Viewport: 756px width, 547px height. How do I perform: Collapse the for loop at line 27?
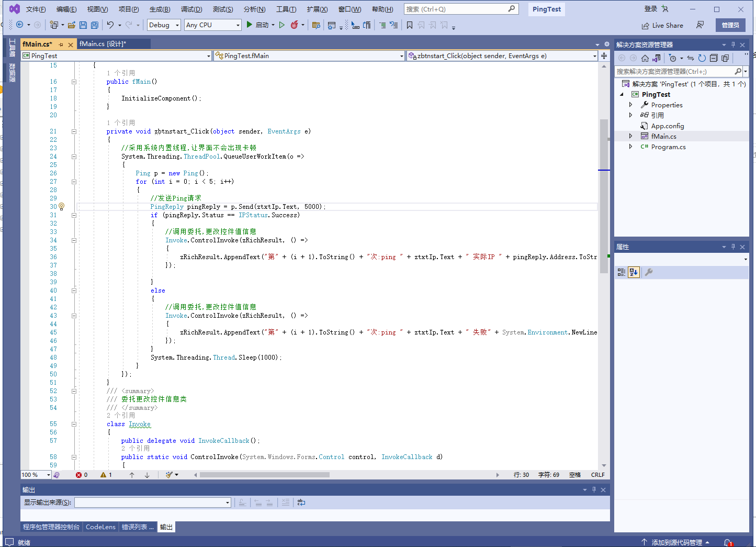[x=74, y=182]
